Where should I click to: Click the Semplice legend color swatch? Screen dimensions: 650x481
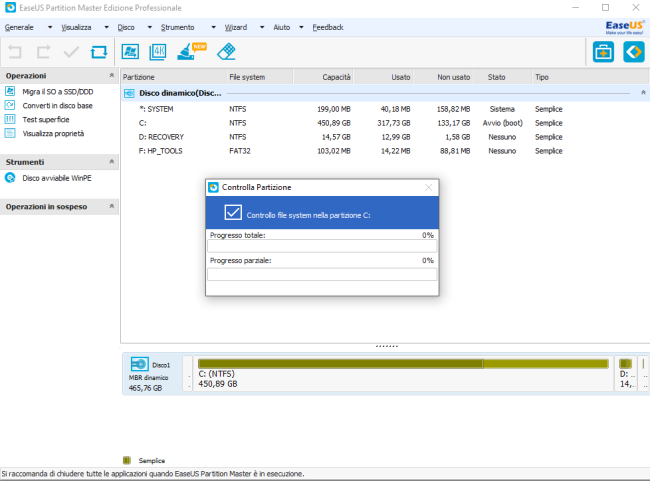[x=127, y=460]
